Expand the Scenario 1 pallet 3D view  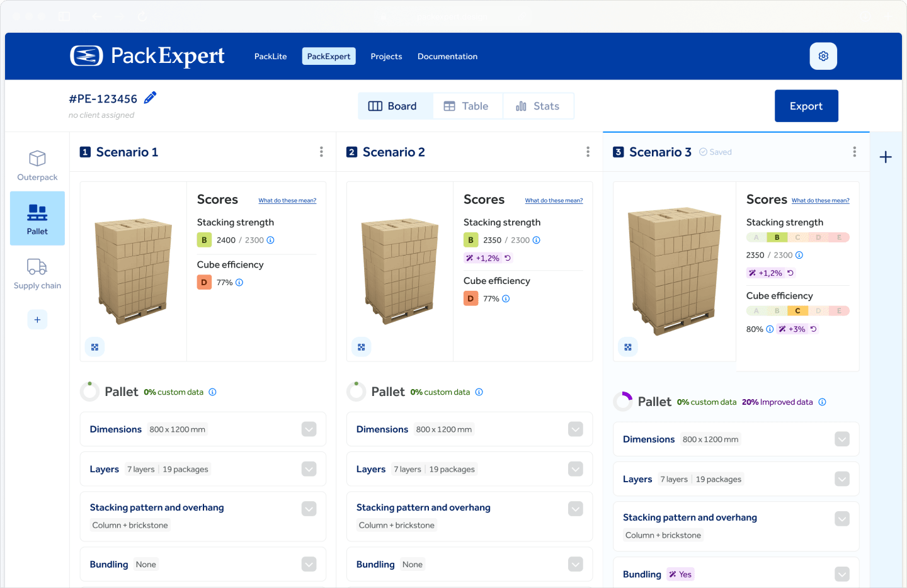pos(94,347)
